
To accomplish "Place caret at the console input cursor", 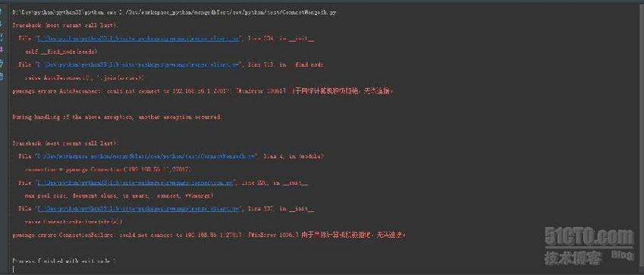I will [14, 269].
